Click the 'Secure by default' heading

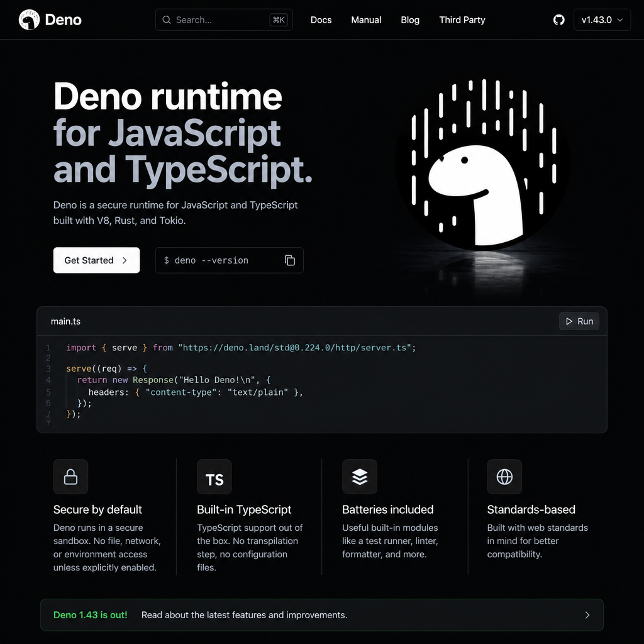click(x=97, y=509)
